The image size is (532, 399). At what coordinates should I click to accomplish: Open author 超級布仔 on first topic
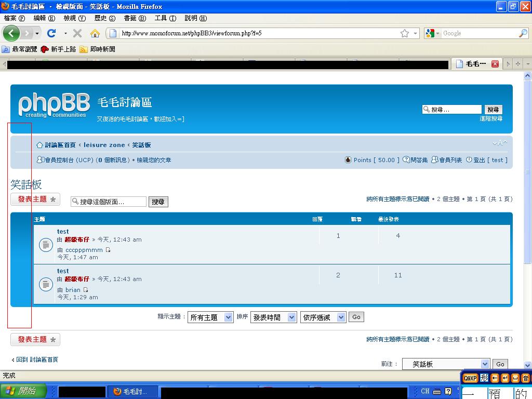click(77, 240)
